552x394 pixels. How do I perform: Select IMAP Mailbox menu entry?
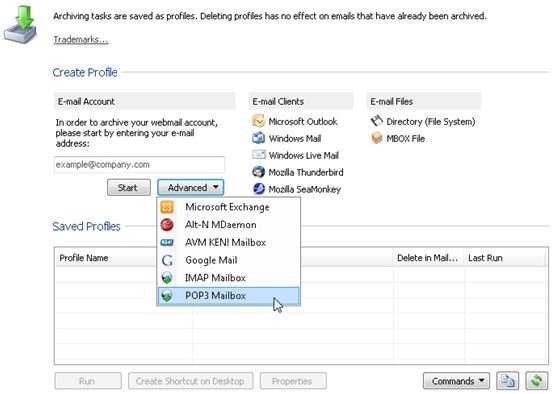pyautogui.click(x=228, y=278)
